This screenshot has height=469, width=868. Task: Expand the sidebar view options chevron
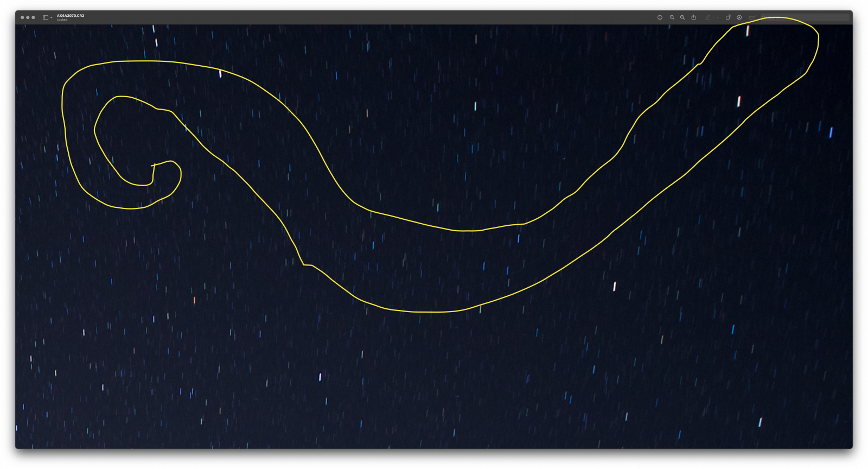pyautogui.click(x=52, y=17)
